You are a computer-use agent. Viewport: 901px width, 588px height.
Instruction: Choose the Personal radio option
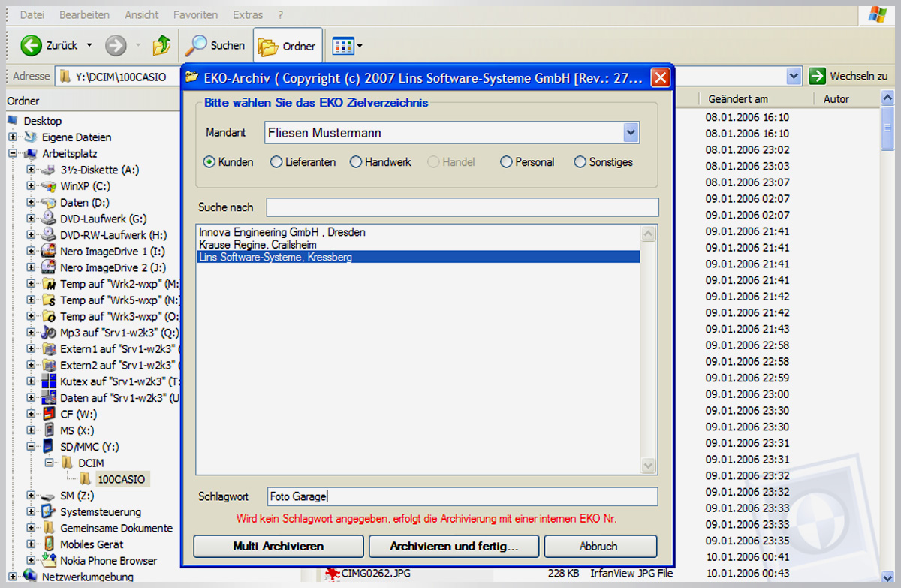tap(506, 162)
